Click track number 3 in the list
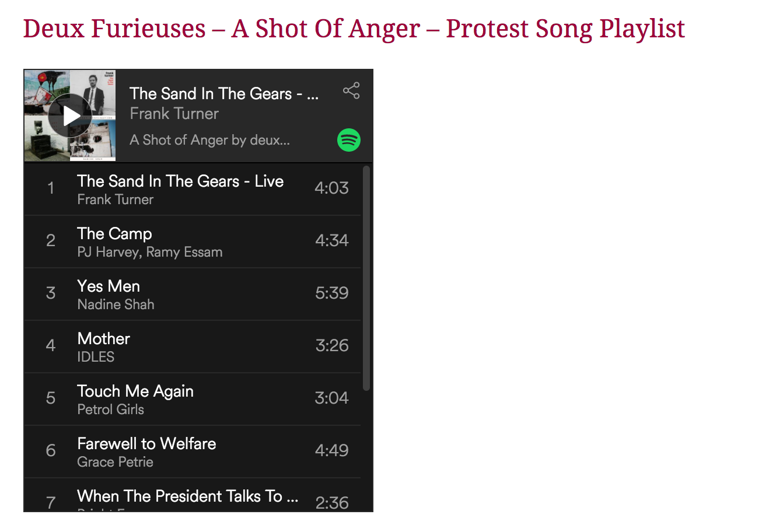This screenshot has height=532, width=783. 51,293
